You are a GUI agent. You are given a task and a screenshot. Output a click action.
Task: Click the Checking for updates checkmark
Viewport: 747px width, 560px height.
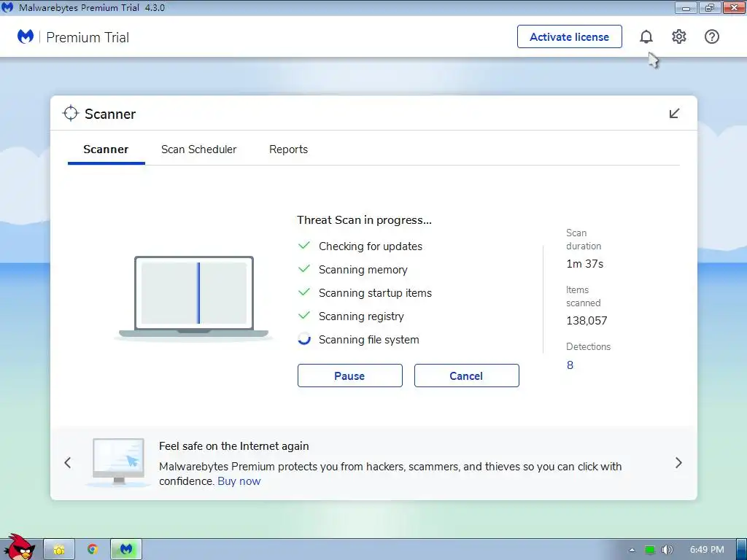tap(304, 246)
